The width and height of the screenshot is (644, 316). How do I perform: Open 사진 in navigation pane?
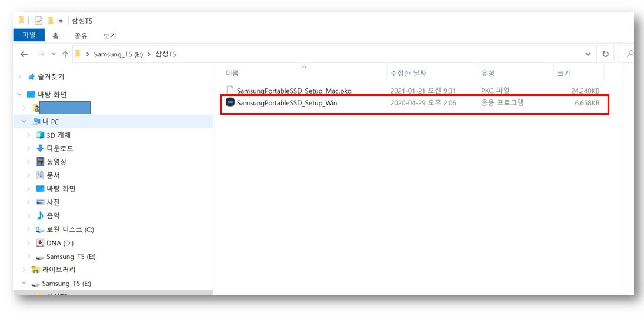click(54, 202)
